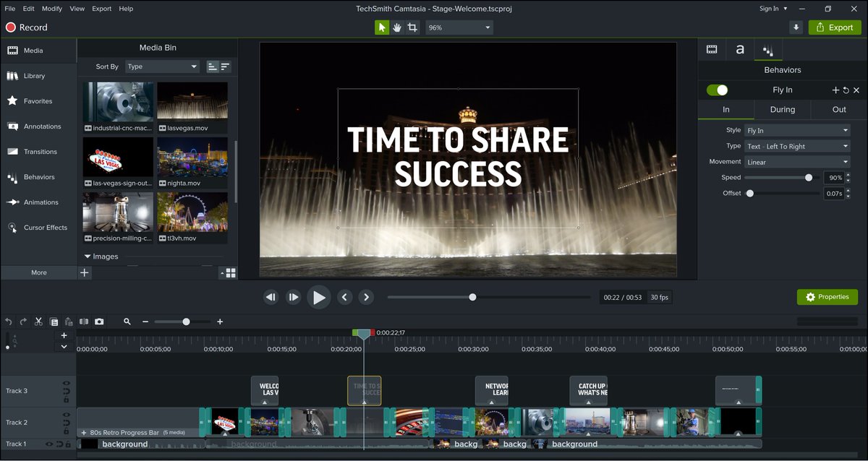Select the Crop tool

pyautogui.click(x=412, y=27)
